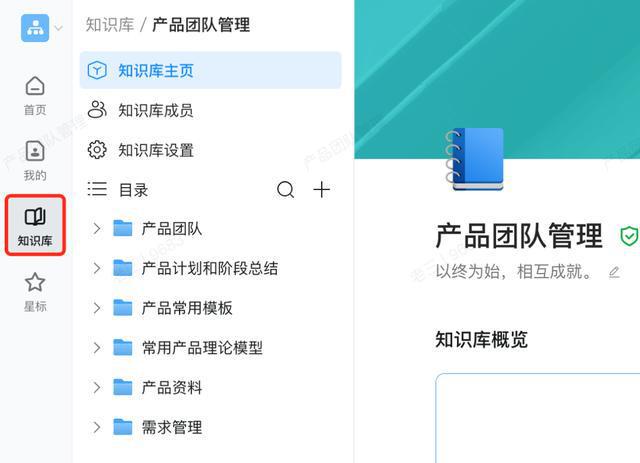Screen dimensions: 640x463
Task: Click the plus icon to add document
Action: pyautogui.click(x=321, y=190)
